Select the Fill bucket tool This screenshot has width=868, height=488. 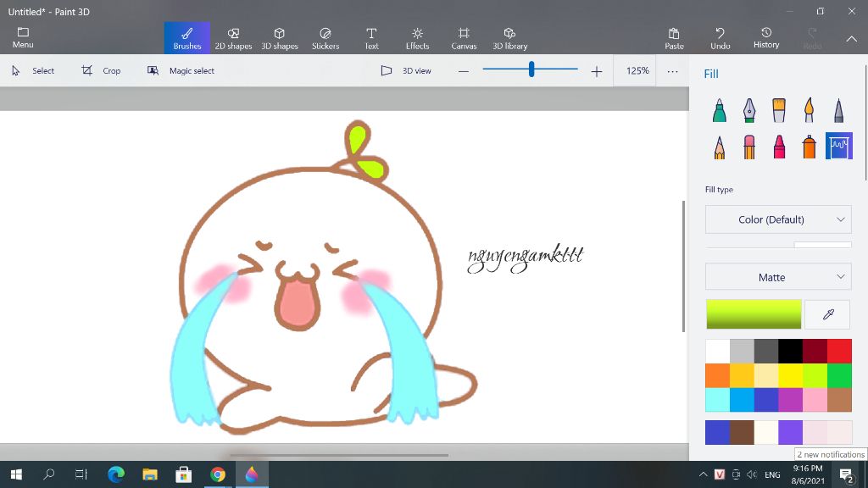click(x=838, y=146)
